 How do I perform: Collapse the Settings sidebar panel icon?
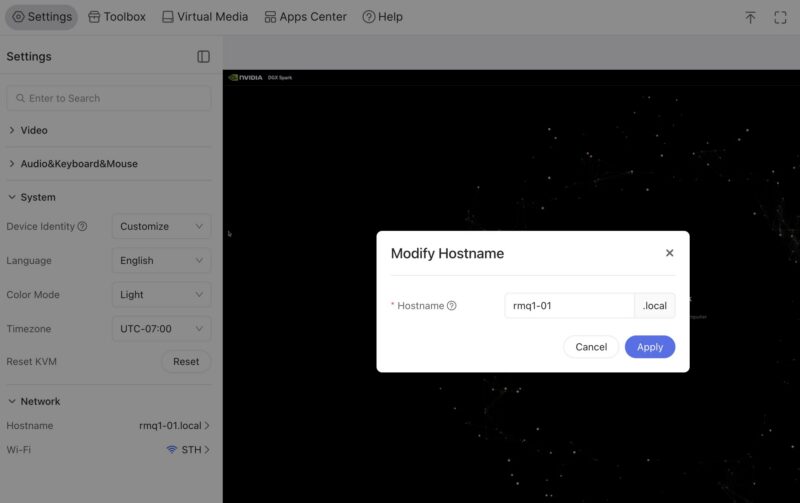click(203, 57)
